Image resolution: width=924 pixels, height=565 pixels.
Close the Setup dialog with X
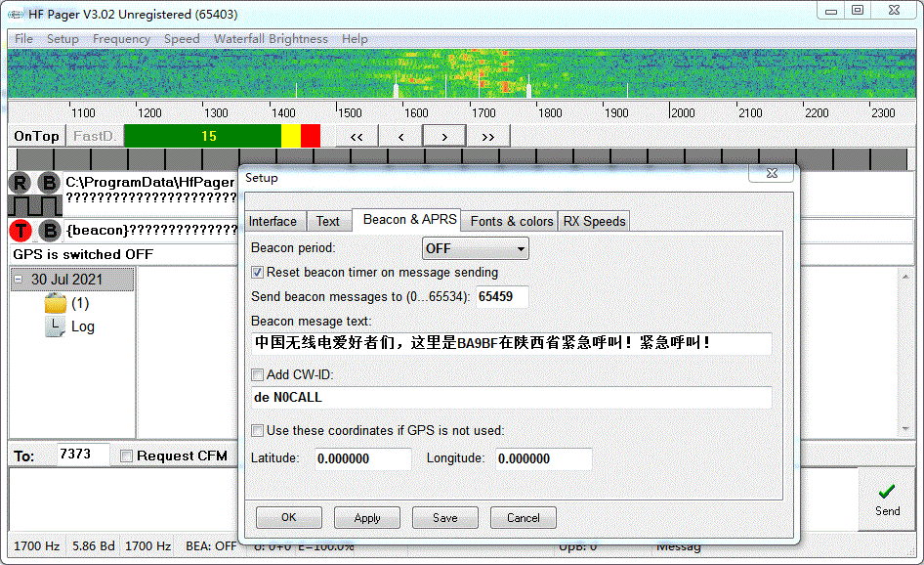(x=772, y=173)
